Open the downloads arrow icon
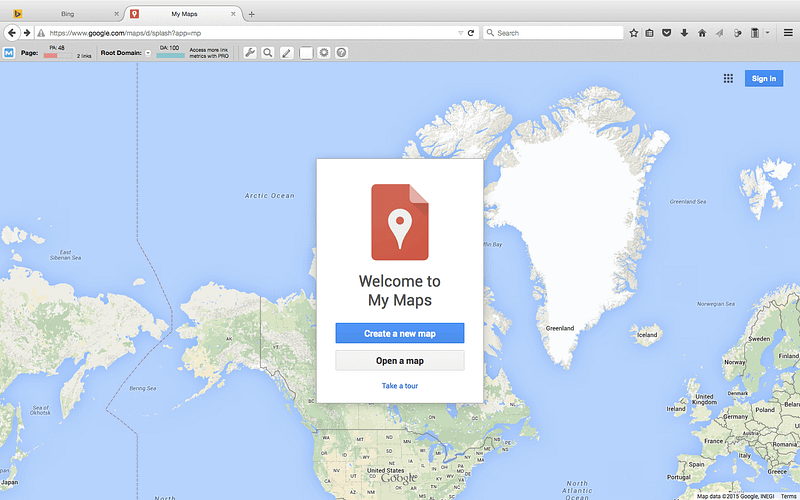Viewport: 800px width, 500px height. [x=684, y=33]
